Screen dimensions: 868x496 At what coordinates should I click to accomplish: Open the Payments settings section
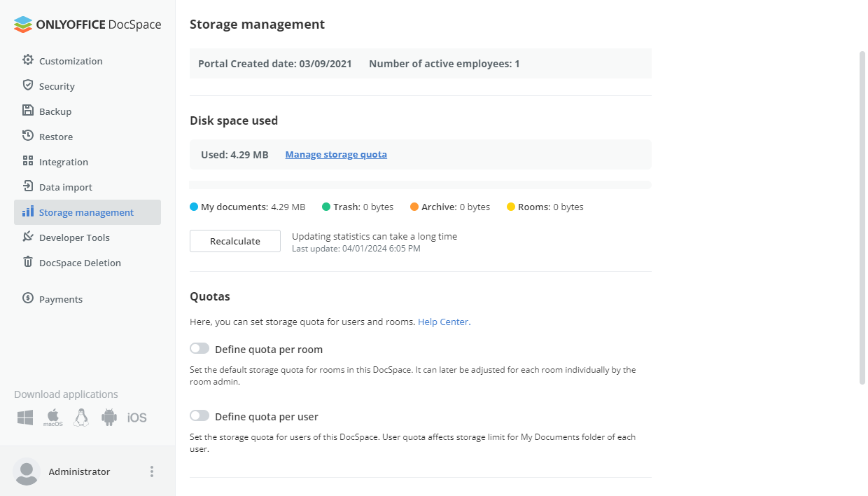pyautogui.click(x=61, y=299)
